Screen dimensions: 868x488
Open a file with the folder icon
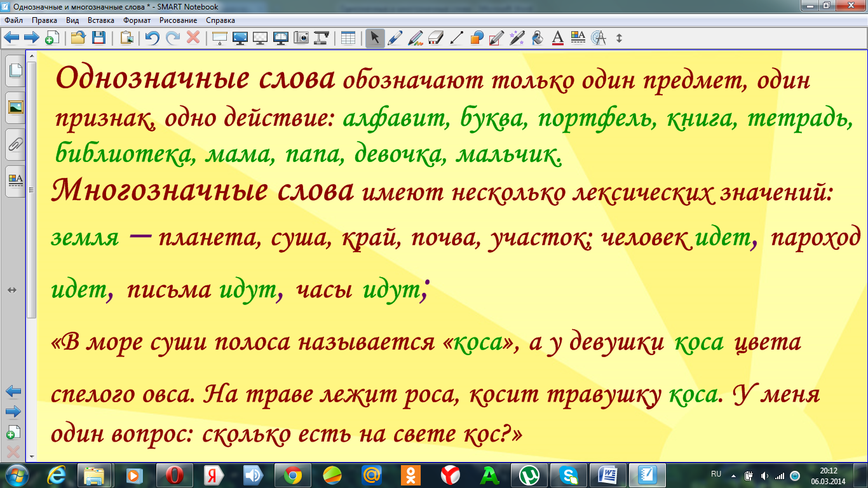[x=78, y=38]
